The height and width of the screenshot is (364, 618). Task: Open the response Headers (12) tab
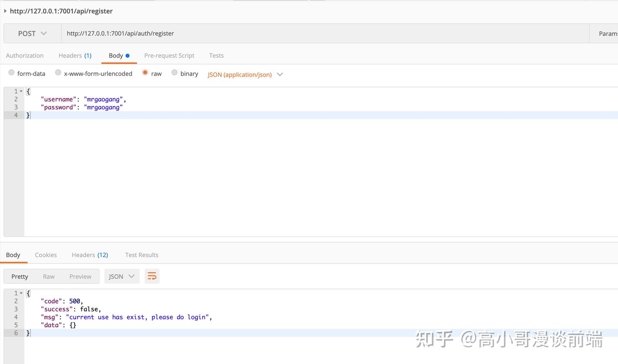pos(90,255)
